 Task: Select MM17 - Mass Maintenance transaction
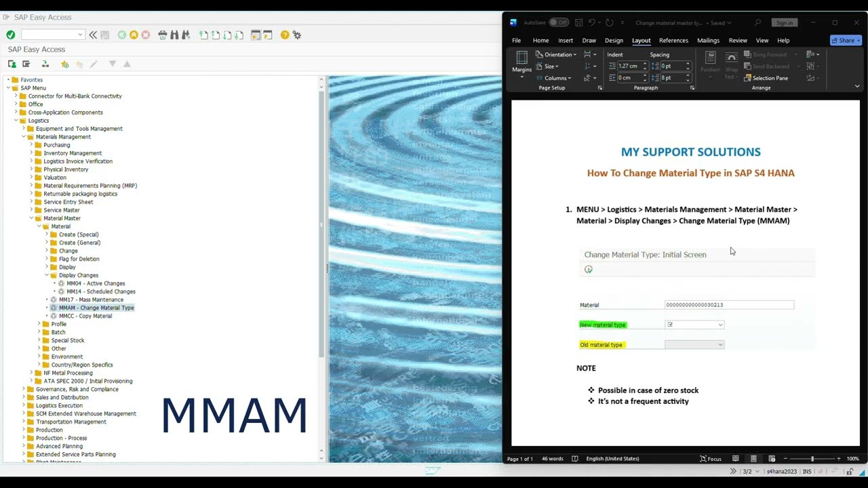[91, 300]
